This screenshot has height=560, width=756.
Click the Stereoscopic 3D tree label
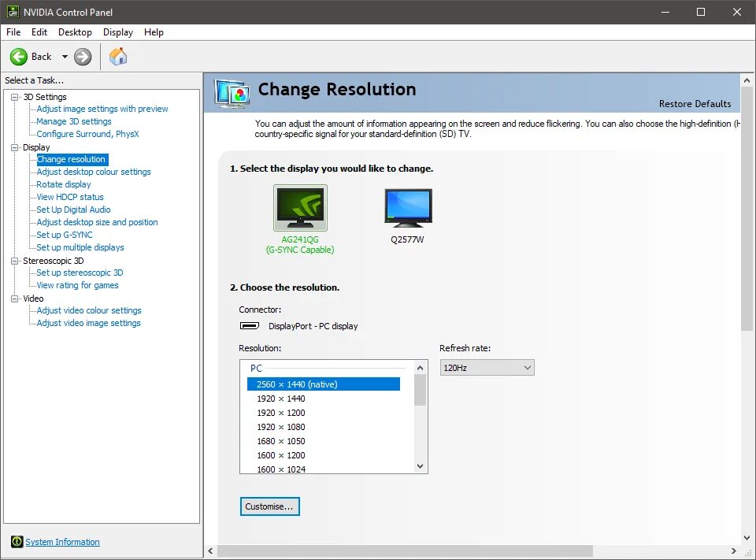click(54, 261)
